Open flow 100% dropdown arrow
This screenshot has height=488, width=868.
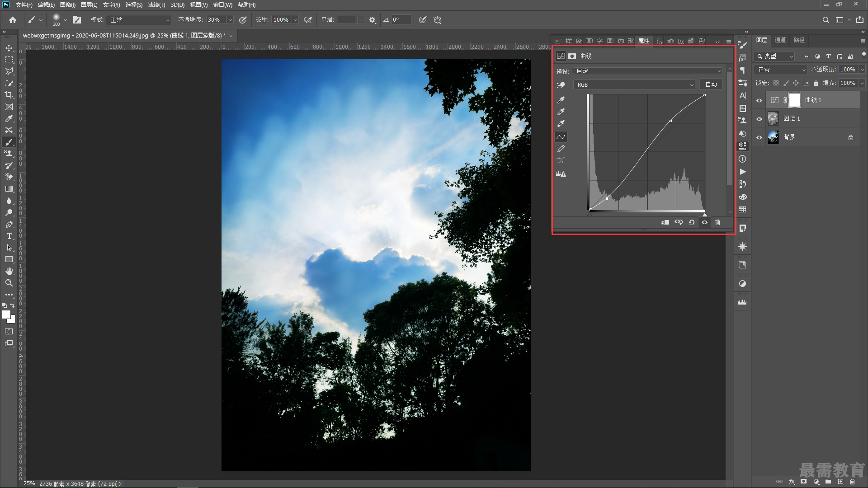coord(295,20)
